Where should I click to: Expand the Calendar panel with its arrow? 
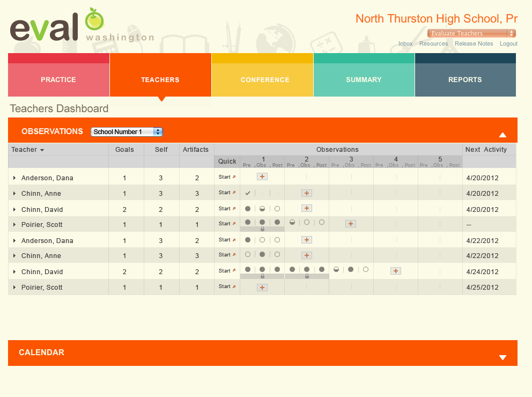tap(503, 357)
